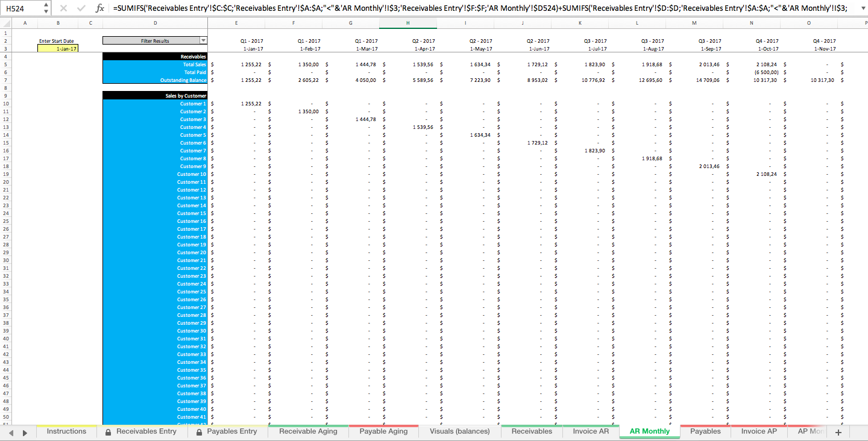Click lock icon on Payables Entry tab
Viewport: 868px width, 441px height.
(201, 432)
